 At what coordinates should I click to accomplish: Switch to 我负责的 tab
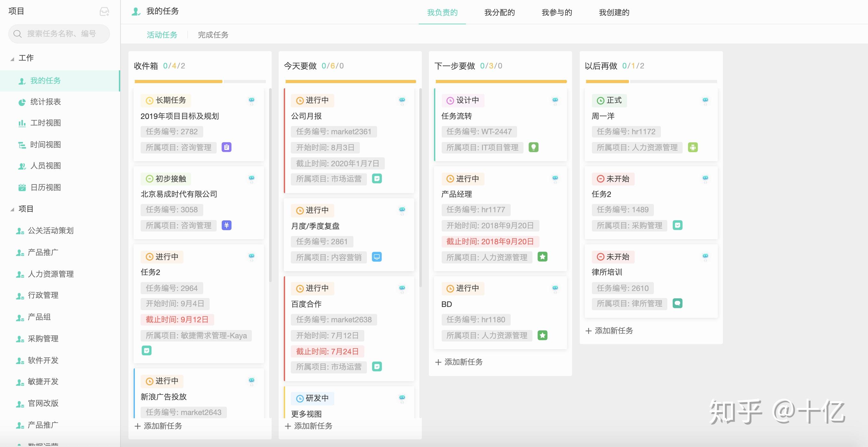pos(442,12)
